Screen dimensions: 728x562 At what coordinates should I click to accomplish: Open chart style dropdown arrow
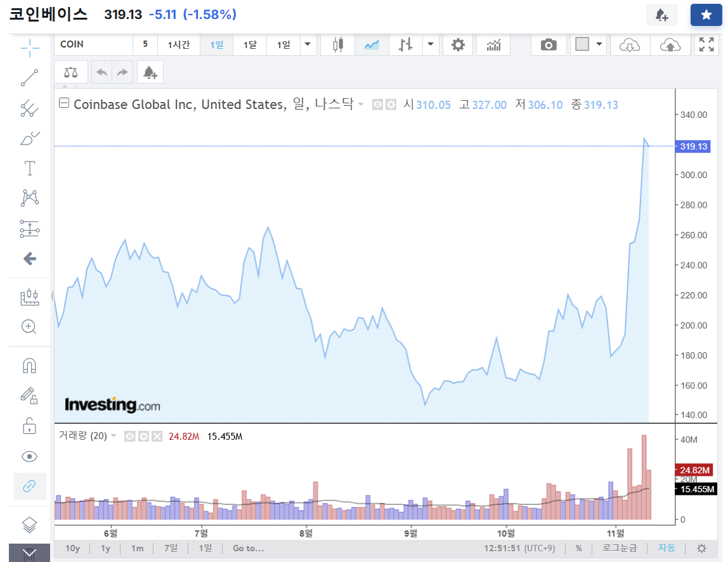coord(431,45)
